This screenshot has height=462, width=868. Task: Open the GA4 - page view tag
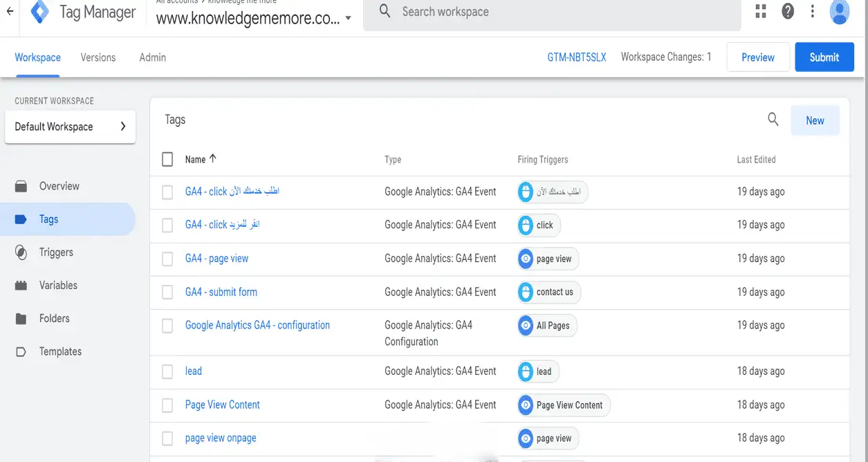216,259
